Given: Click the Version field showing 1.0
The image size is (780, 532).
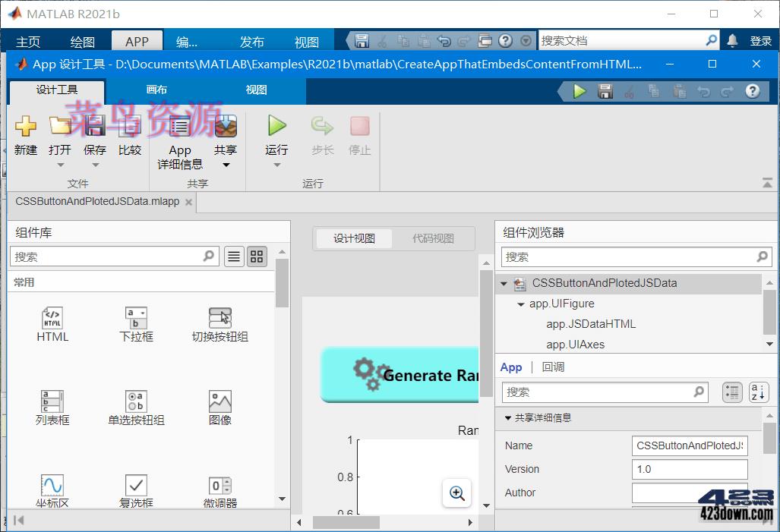Looking at the screenshot, I should [x=688, y=469].
